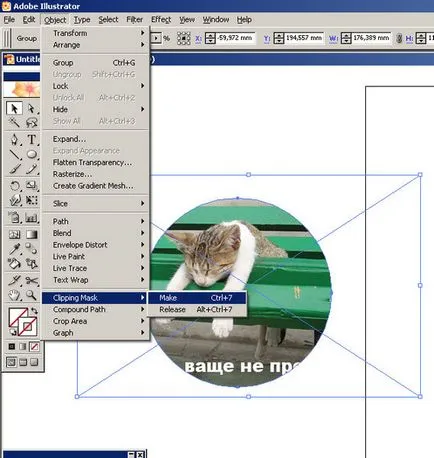Viewport: 434px width, 458px height.
Task: Open the Window menu
Action: pos(216,20)
